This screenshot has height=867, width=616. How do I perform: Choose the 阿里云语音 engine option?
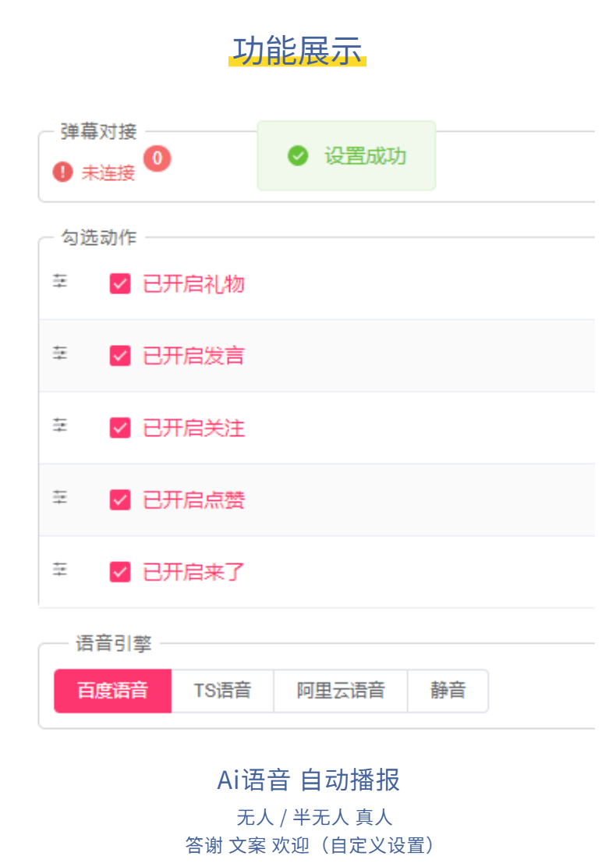(341, 691)
